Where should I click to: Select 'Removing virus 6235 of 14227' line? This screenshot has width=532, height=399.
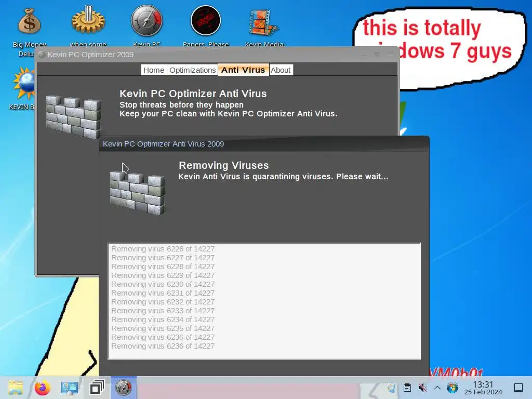(163, 328)
